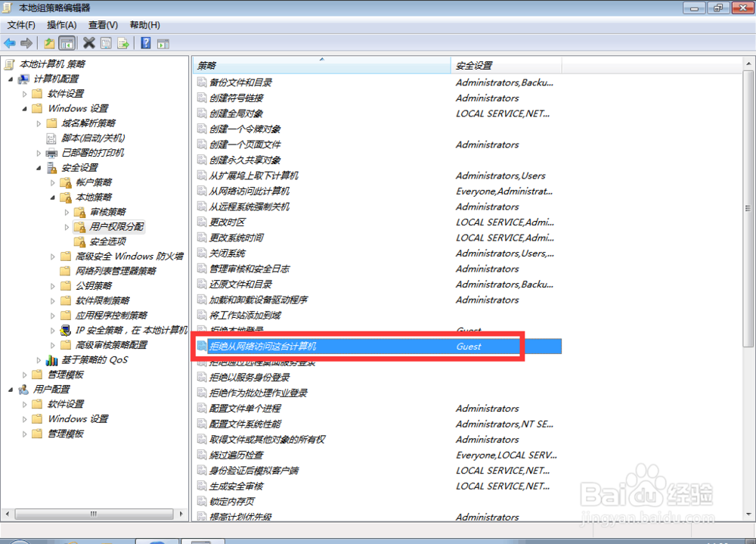Screen dimensions: 756x544
Task: Click the tree pane horizontal scrollbar thumb
Action: click(94, 514)
